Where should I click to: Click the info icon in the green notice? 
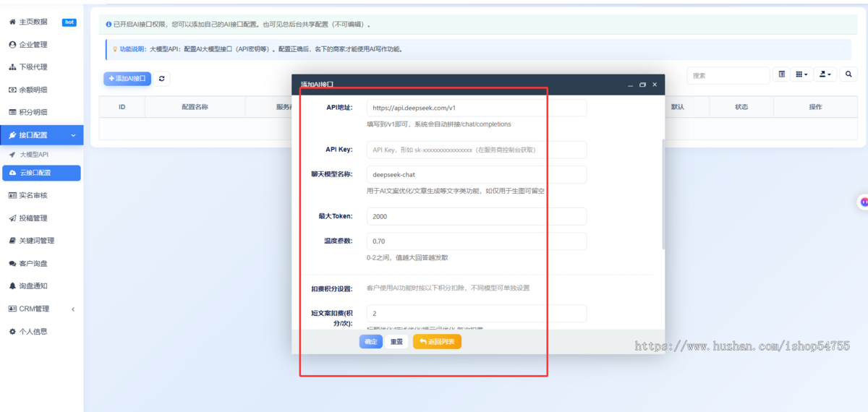click(109, 25)
